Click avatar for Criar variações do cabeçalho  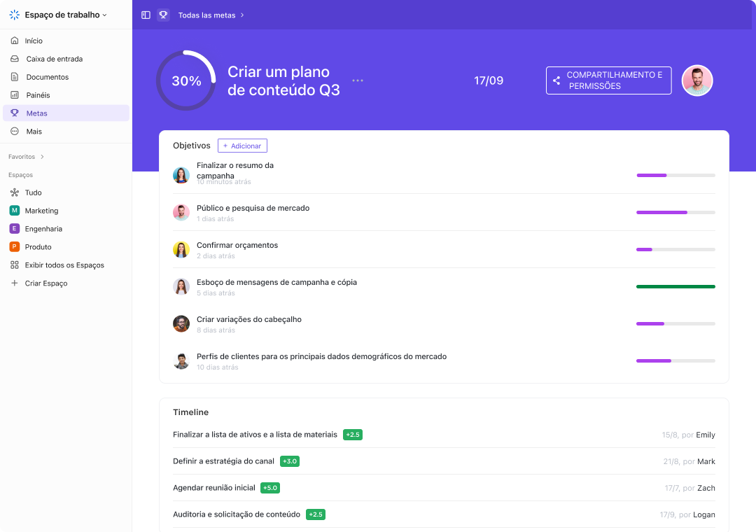(x=181, y=323)
